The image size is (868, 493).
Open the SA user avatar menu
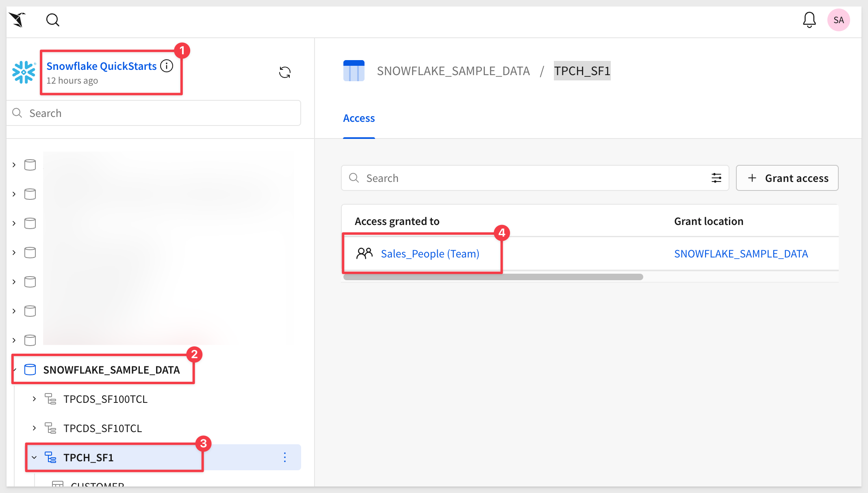click(x=838, y=20)
